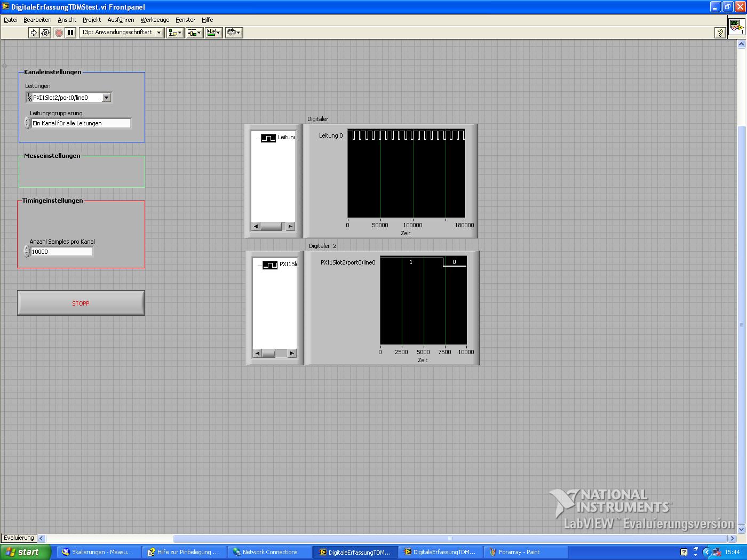The height and width of the screenshot is (560, 747).
Task: Open the Hilfe menu
Action: (x=208, y=20)
